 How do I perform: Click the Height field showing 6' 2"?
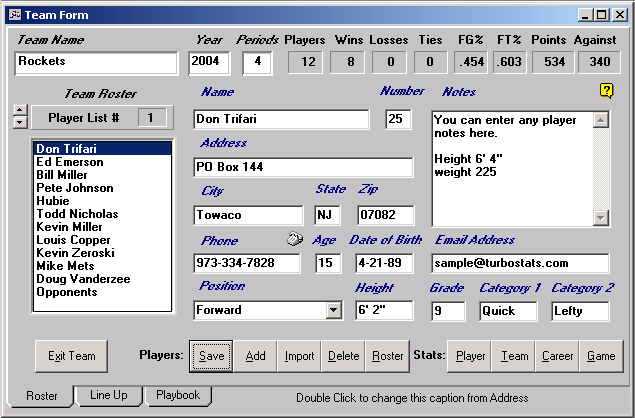(x=384, y=311)
